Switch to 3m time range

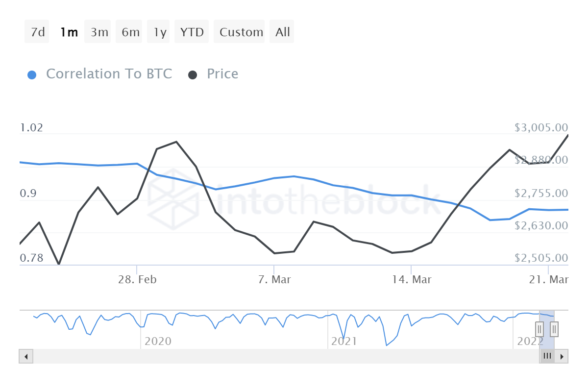tap(99, 32)
